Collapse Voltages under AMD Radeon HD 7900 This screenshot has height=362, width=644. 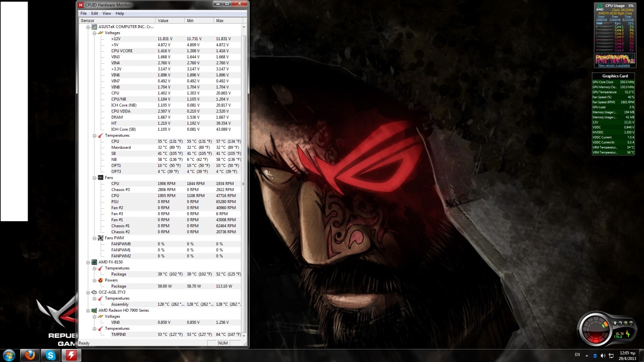(94, 316)
